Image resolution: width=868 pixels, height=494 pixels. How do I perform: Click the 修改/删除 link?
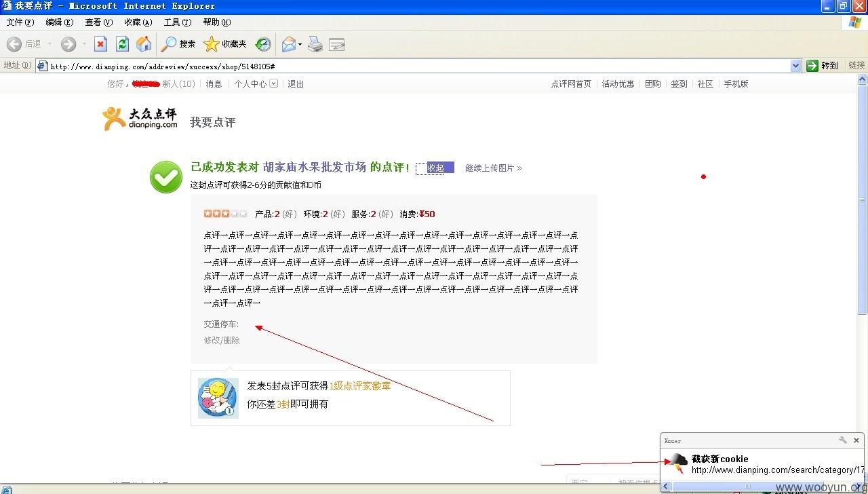click(222, 340)
